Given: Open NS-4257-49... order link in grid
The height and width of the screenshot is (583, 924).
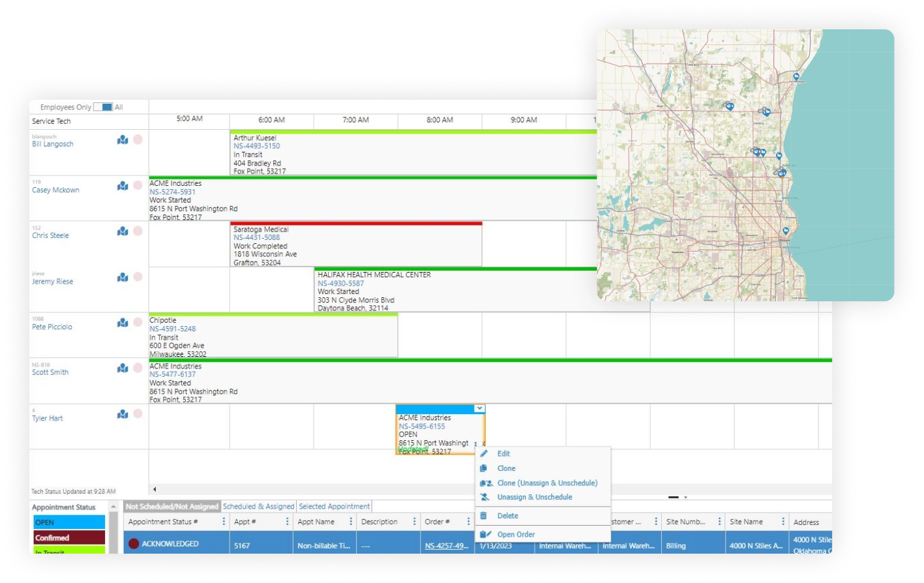Looking at the screenshot, I should [447, 546].
